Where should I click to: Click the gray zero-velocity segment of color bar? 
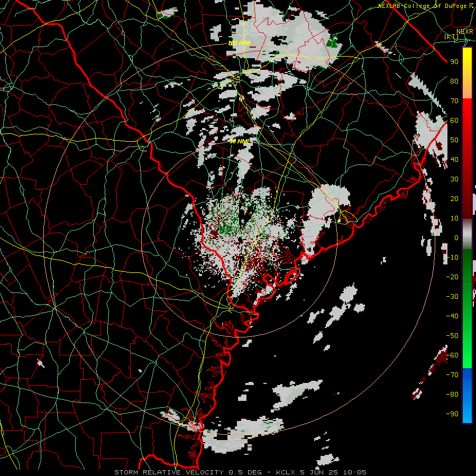pyautogui.click(x=467, y=234)
